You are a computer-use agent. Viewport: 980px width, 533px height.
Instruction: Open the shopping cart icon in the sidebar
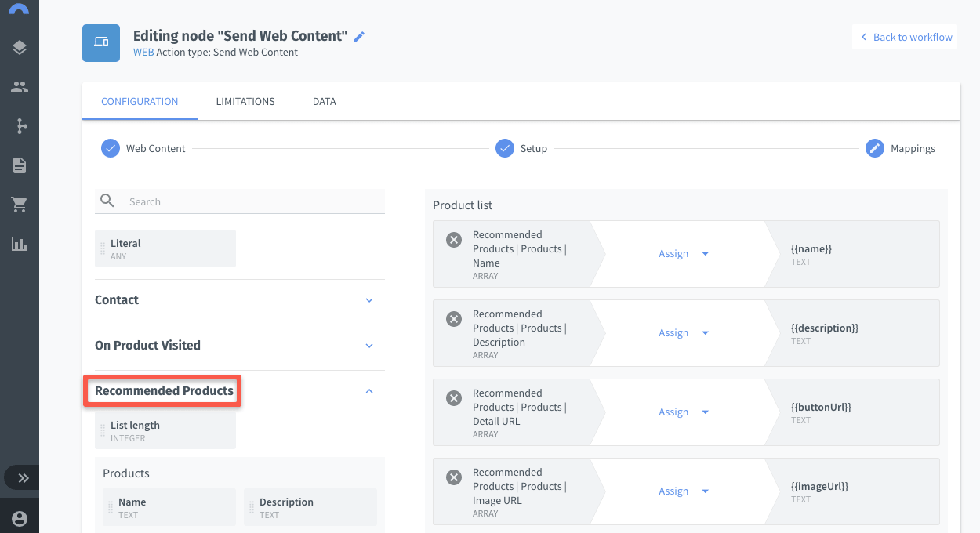(x=20, y=205)
